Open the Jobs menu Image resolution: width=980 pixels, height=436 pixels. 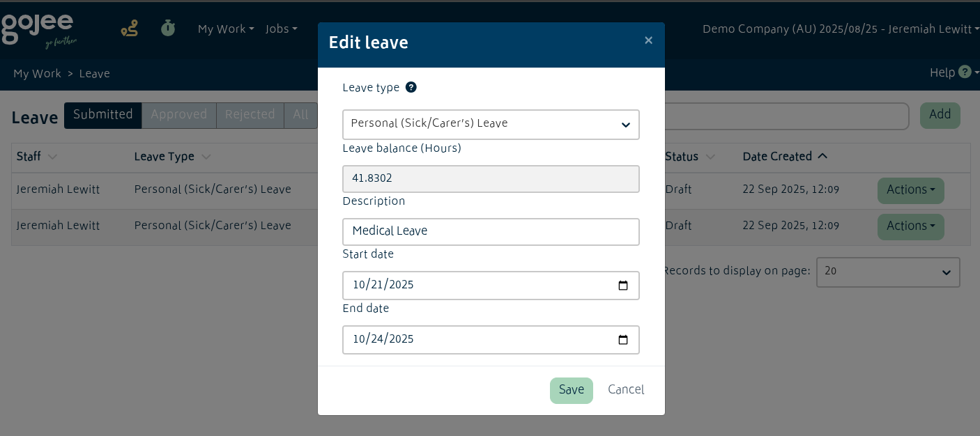[281, 29]
